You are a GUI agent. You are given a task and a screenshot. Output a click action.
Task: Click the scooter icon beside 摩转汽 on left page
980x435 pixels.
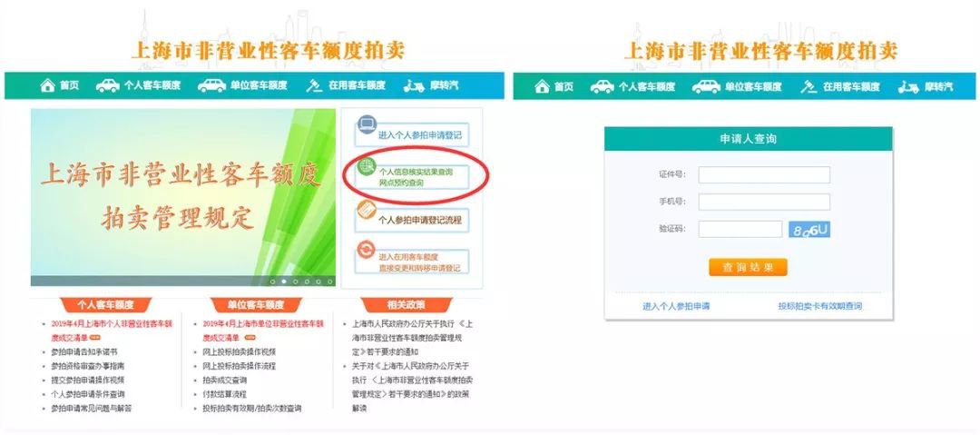tap(413, 86)
